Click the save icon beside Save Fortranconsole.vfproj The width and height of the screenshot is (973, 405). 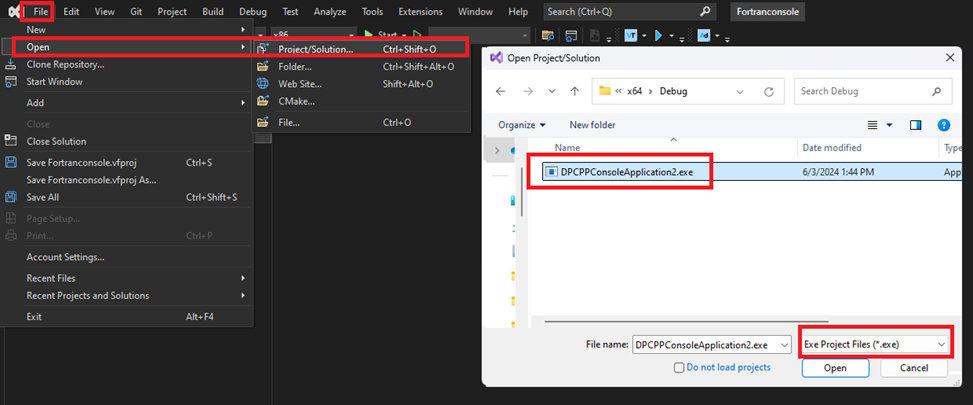point(11,162)
